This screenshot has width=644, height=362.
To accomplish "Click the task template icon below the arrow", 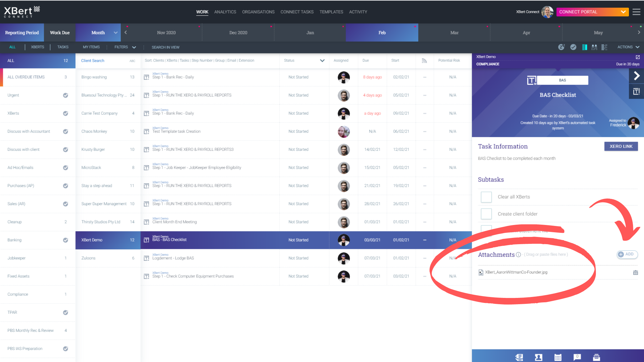I will click(636, 91).
